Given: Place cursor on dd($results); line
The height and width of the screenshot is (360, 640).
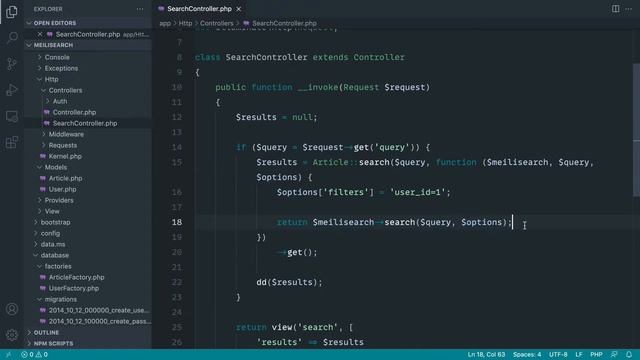Looking at the screenshot, I should 289,282.
